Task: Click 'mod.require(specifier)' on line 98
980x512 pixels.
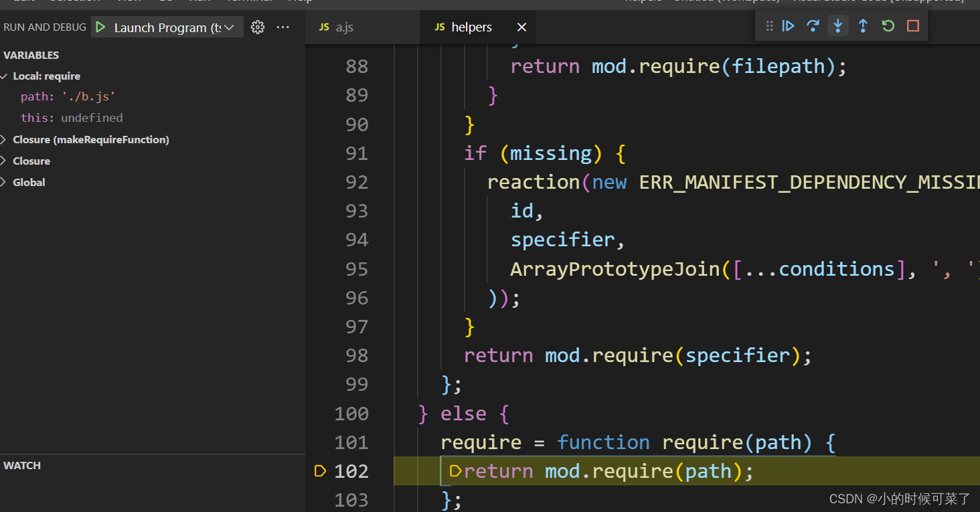Action: (x=673, y=355)
